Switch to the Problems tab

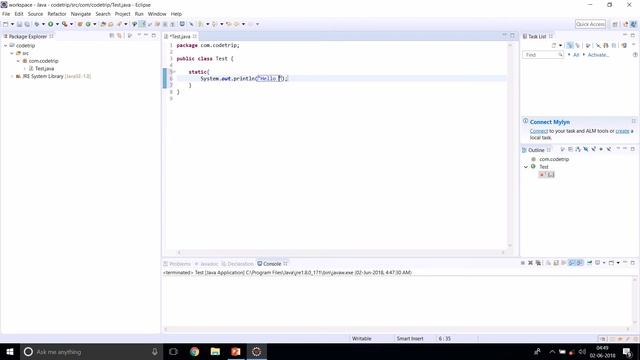click(x=177, y=264)
